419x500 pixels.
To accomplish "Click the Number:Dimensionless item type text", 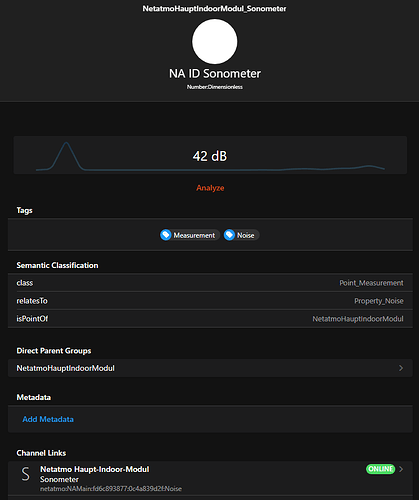I will click(x=215, y=87).
